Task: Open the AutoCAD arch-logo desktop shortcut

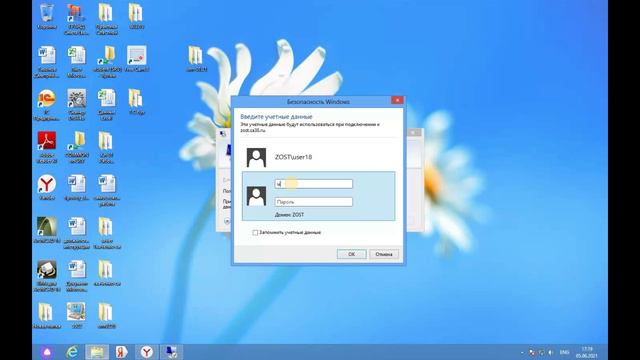Action: coord(47,230)
